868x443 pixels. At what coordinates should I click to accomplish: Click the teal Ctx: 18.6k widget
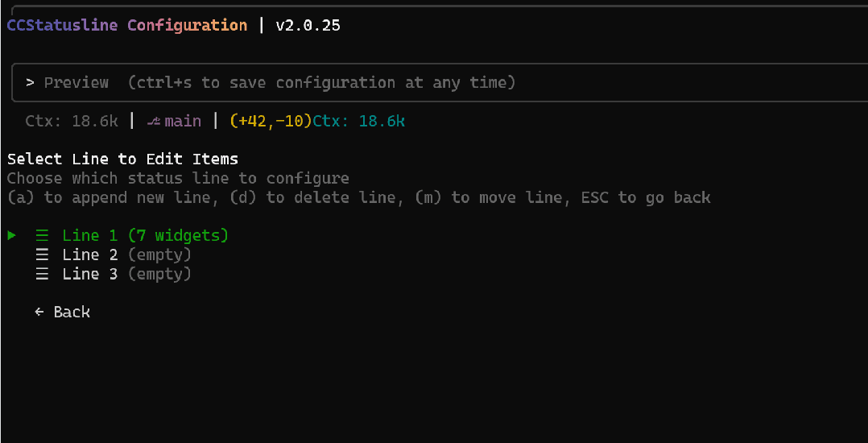[359, 122]
